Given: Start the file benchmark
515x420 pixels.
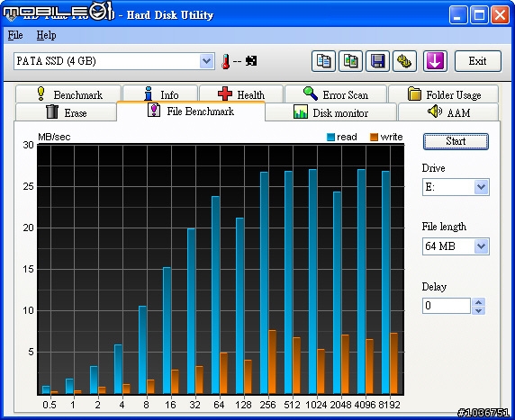Looking at the screenshot, I should (x=456, y=141).
